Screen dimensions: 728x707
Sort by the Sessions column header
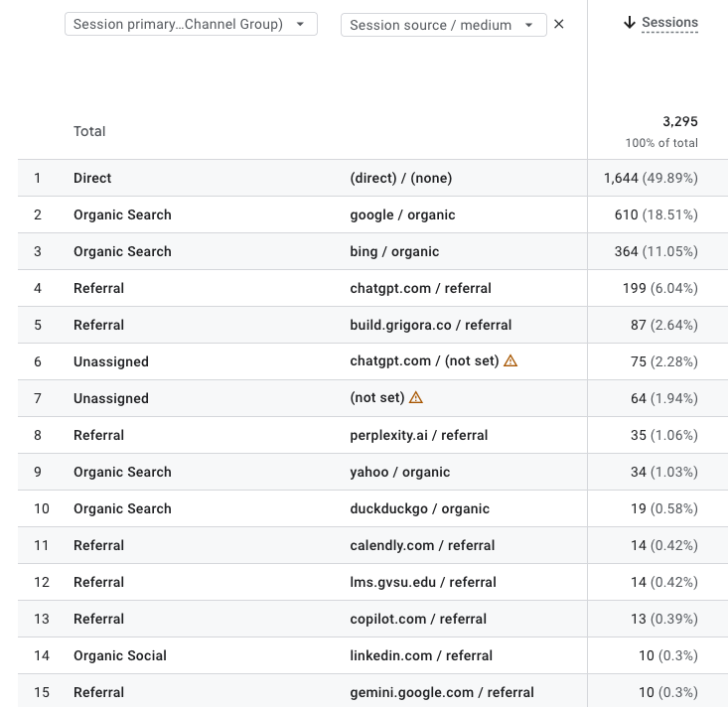pyautogui.click(x=669, y=22)
